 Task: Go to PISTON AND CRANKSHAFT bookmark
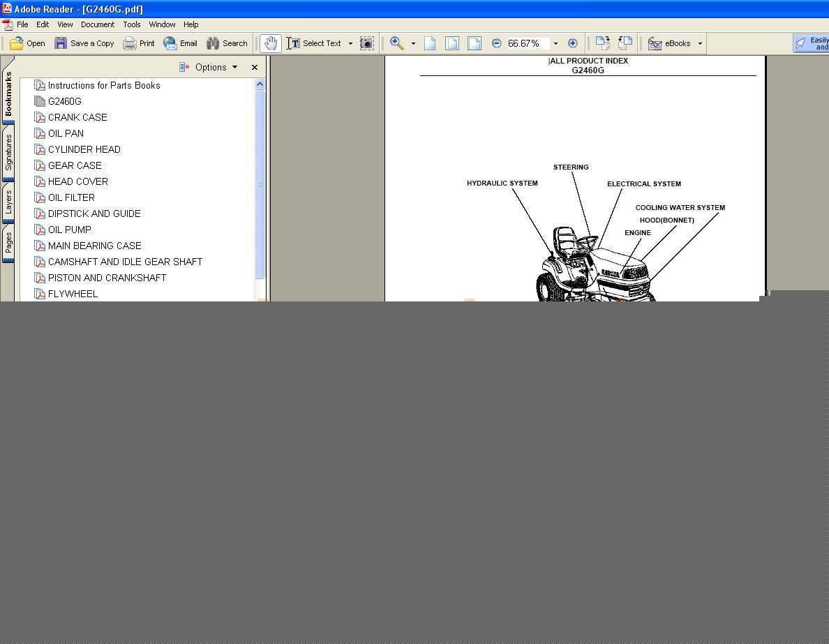107,278
